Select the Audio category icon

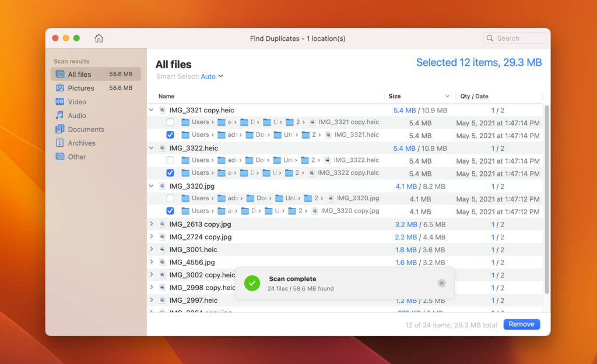[x=59, y=115]
